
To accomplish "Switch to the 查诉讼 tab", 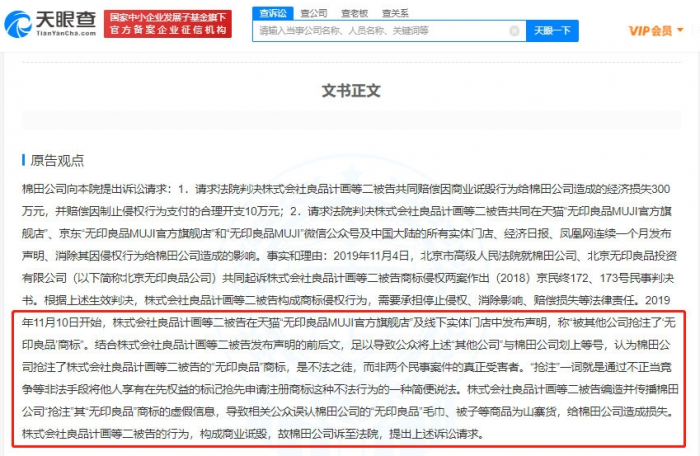I will pos(273,13).
